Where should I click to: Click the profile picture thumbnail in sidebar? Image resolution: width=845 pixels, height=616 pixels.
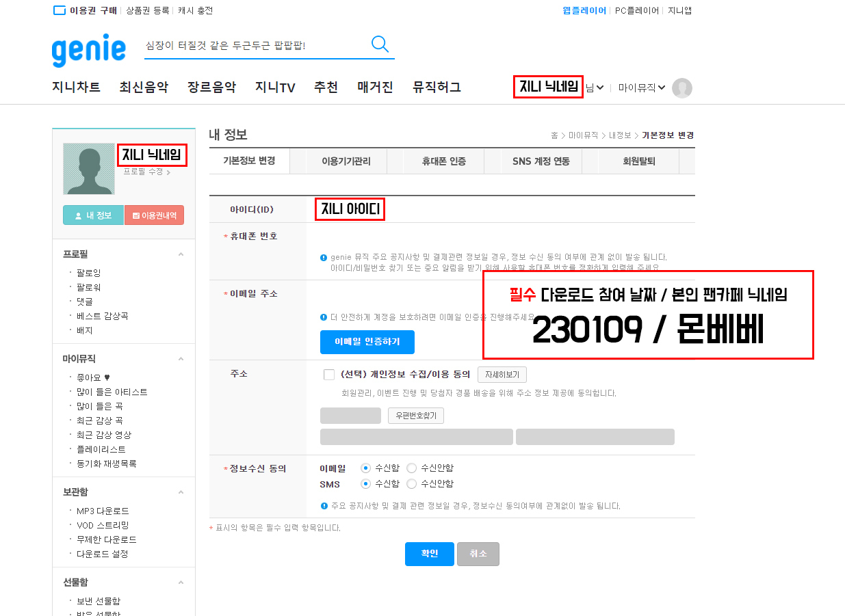pos(89,169)
